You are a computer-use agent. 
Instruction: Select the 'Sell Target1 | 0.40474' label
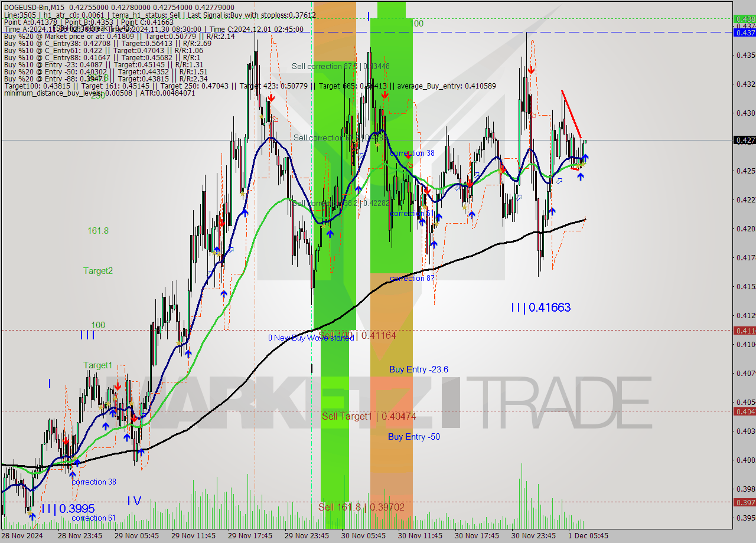tap(369, 416)
